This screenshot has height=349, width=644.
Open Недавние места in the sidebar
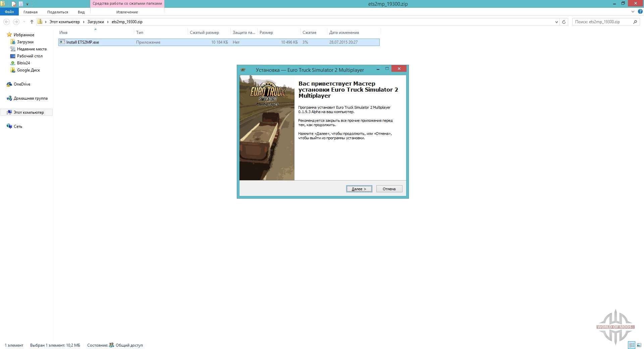pyautogui.click(x=32, y=49)
